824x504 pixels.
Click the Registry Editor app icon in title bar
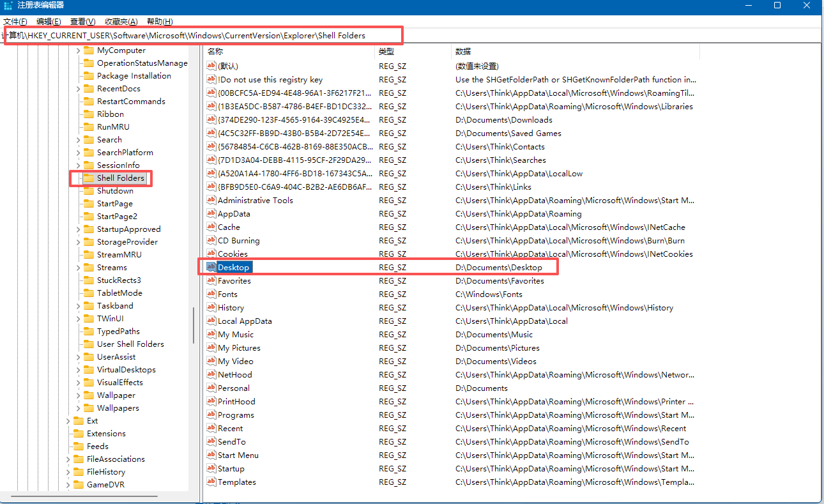pos(8,5)
